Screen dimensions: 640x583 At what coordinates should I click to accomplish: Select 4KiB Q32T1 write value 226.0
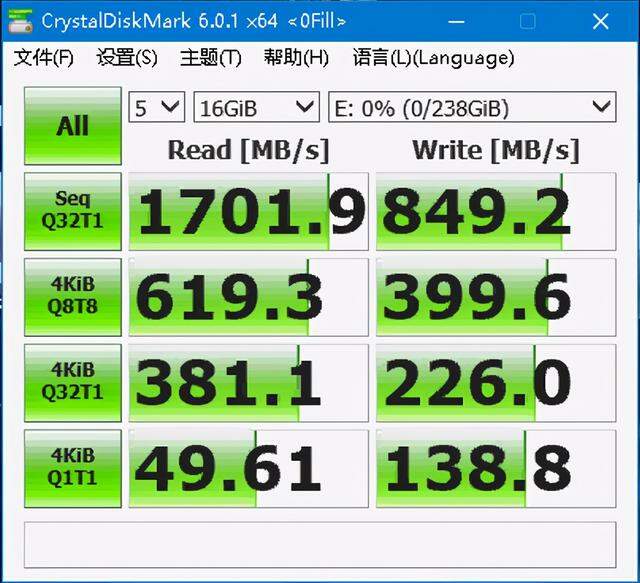[496, 383]
